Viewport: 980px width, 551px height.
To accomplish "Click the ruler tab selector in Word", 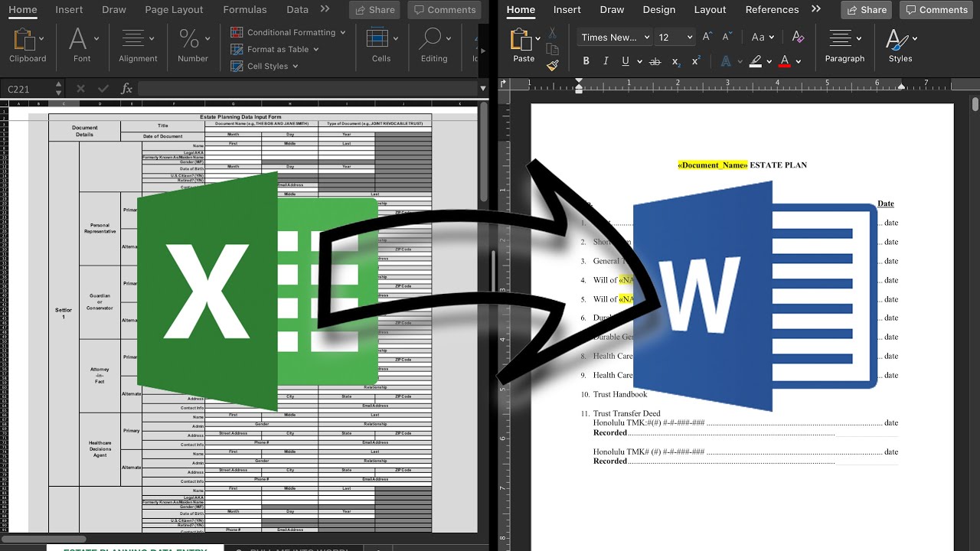I will coord(505,85).
